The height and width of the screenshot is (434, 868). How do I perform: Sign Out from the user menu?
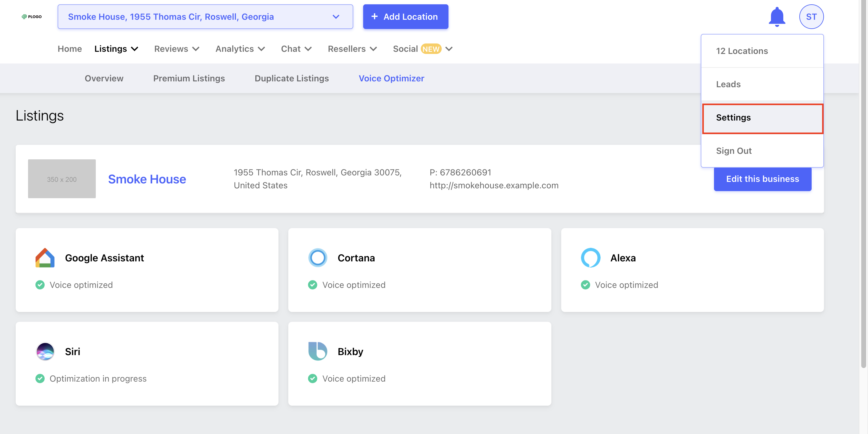pyautogui.click(x=762, y=151)
